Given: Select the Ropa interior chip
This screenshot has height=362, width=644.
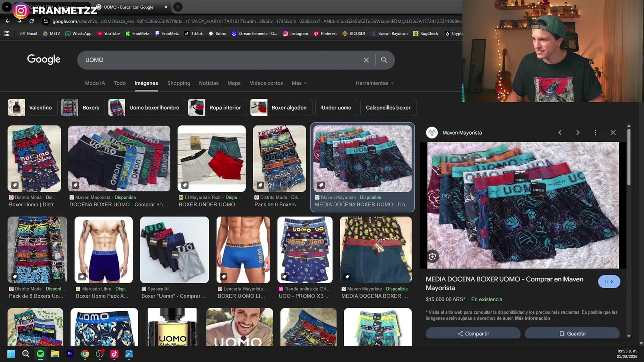Looking at the screenshot, I should tap(217, 108).
